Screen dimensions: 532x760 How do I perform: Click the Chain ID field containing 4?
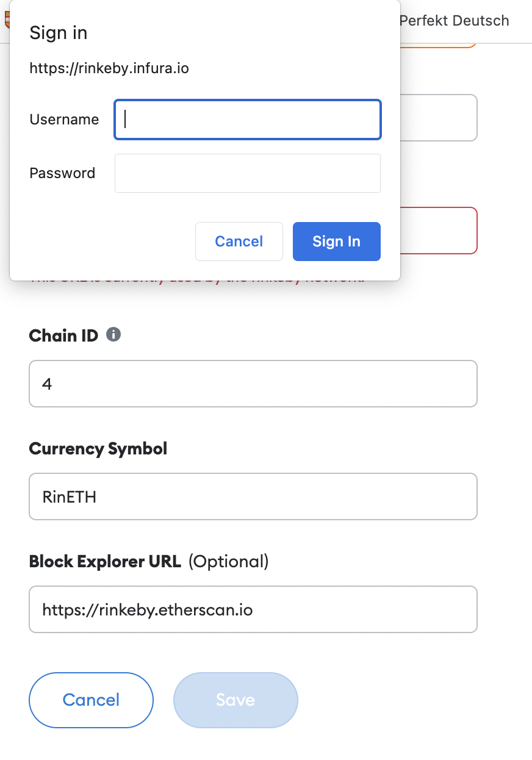coord(253,384)
